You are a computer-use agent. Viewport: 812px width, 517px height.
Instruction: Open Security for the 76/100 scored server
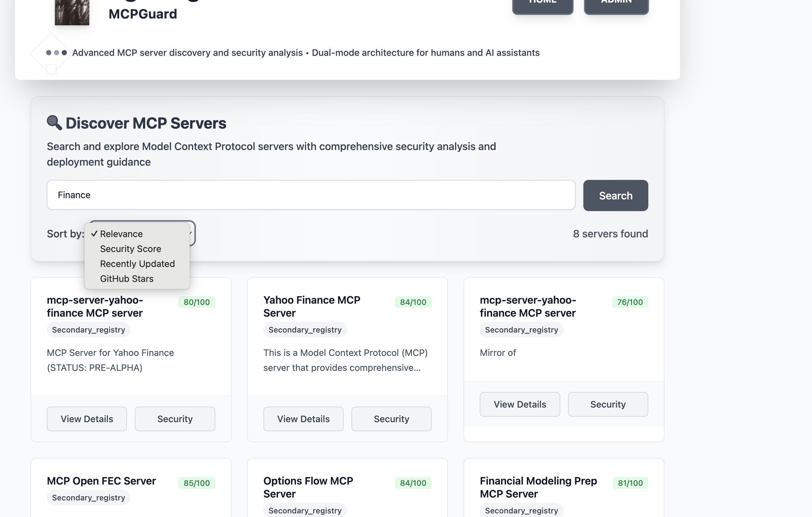pos(608,404)
